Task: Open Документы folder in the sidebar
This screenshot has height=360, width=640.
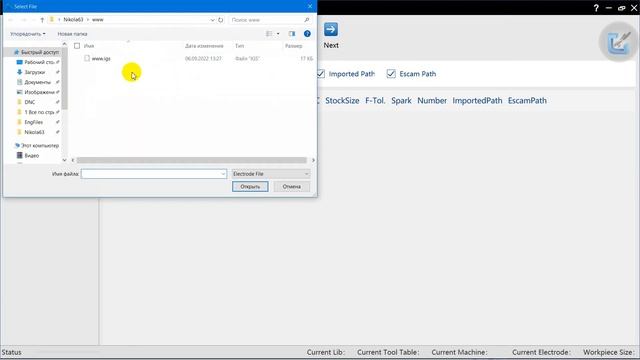Action: pyautogui.click(x=34, y=82)
